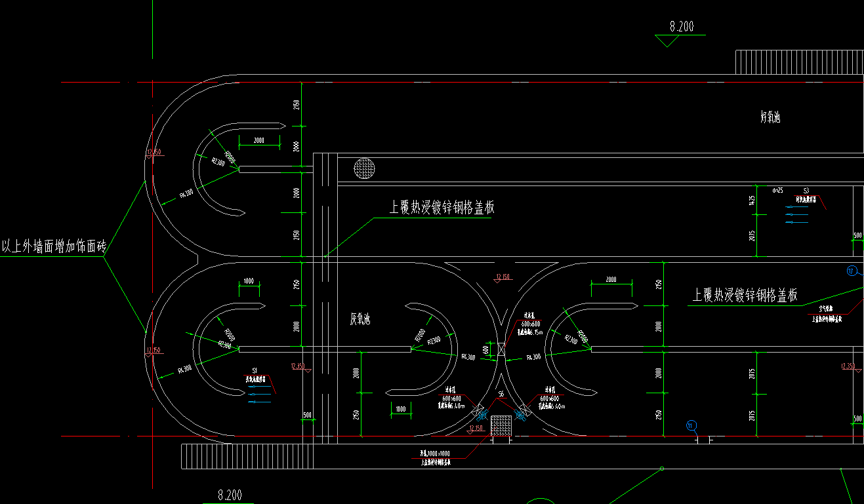Select the hatched circle symbol
The height and width of the screenshot is (504, 864).
pos(364,168)
